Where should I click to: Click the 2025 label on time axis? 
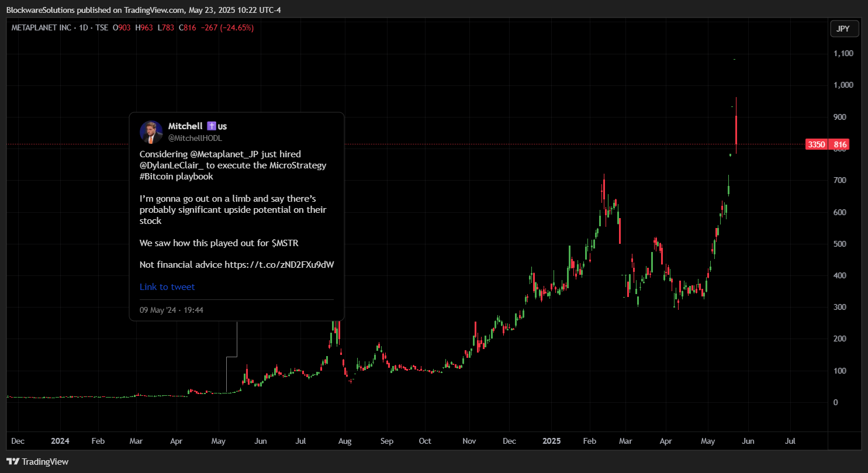pyautogui.click(x=551, y=441)
